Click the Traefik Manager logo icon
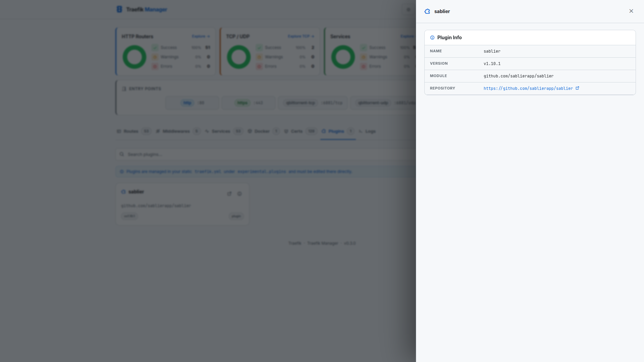 120,9
